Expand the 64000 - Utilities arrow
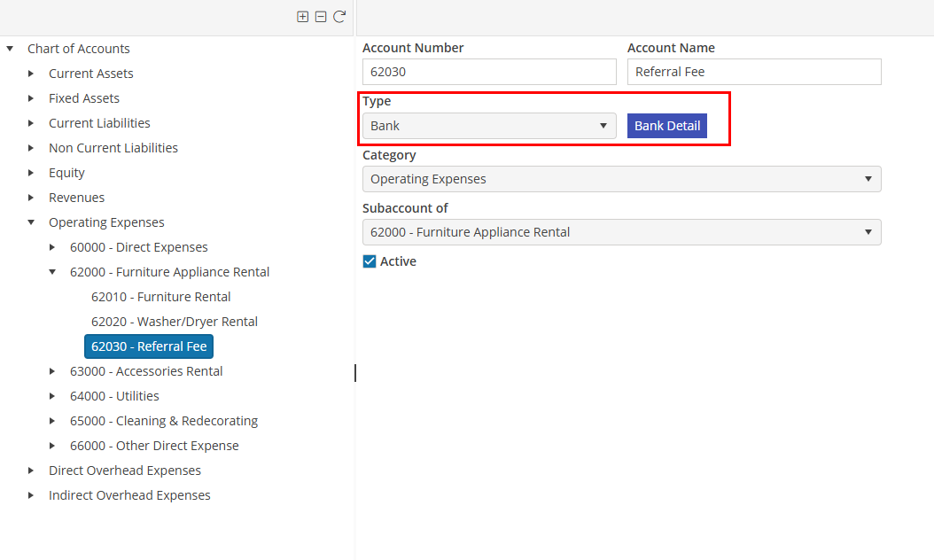 click(52, 396)
